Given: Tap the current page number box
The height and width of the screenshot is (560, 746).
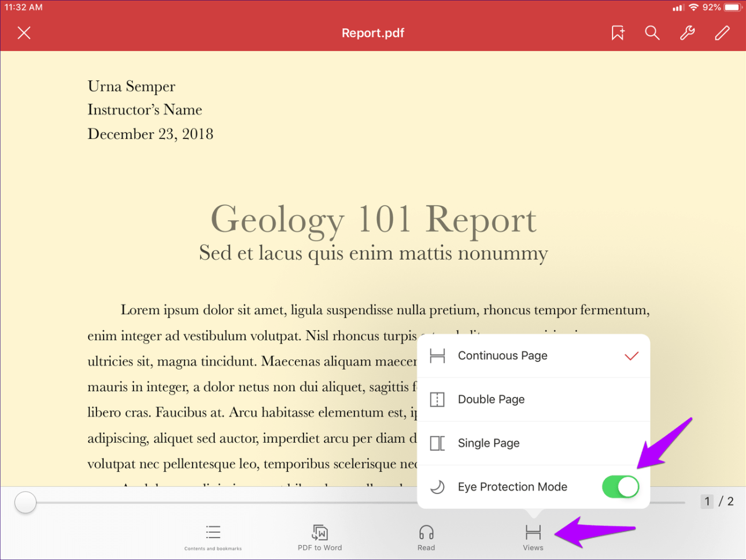Looking at the screenshot, I should (707, 502).
